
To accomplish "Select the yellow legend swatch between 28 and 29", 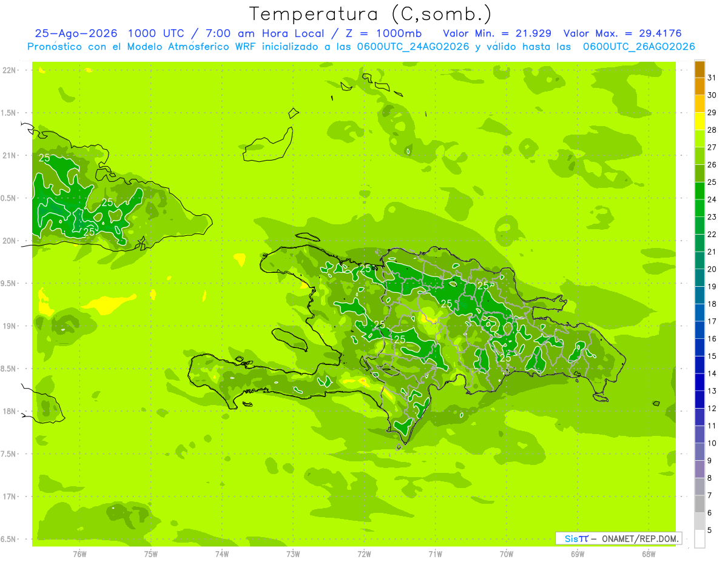I will pyautogui.click(x=699, y=121).
